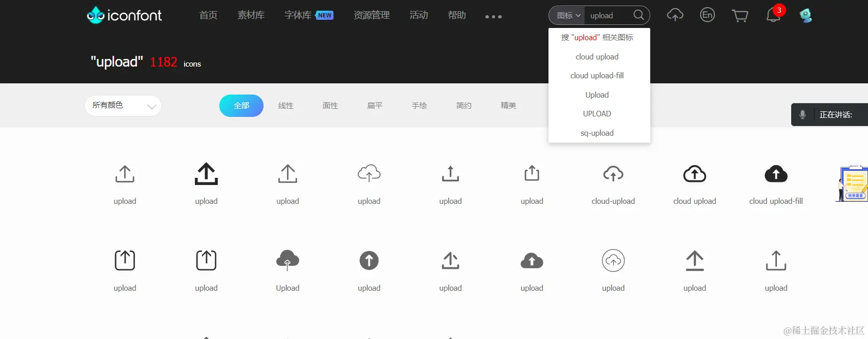This screenshot has width=868, height=339.
Task: Choose 'cloud upload' search suggestion in dropdown
Action: coord(597,57)
